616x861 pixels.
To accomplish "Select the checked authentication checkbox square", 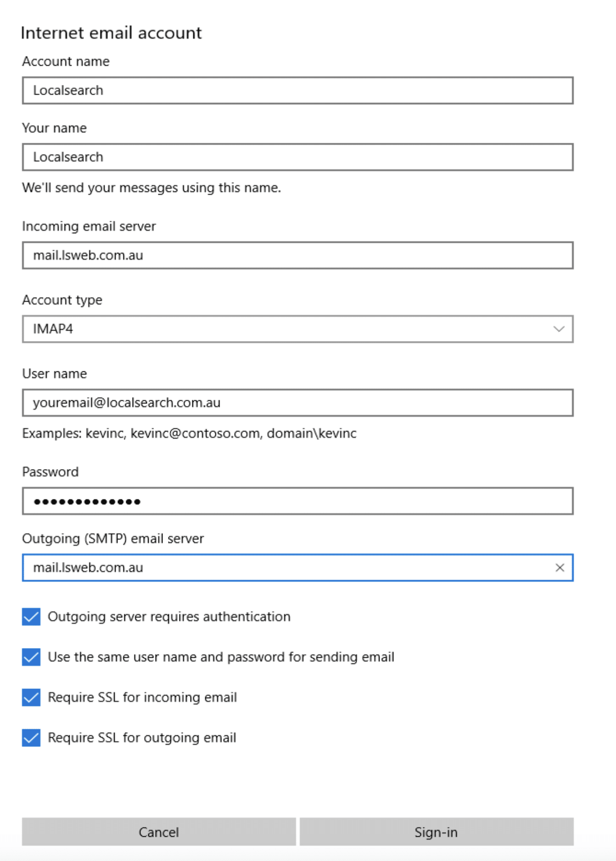I will pyautogui.click(x=30, y=617).
